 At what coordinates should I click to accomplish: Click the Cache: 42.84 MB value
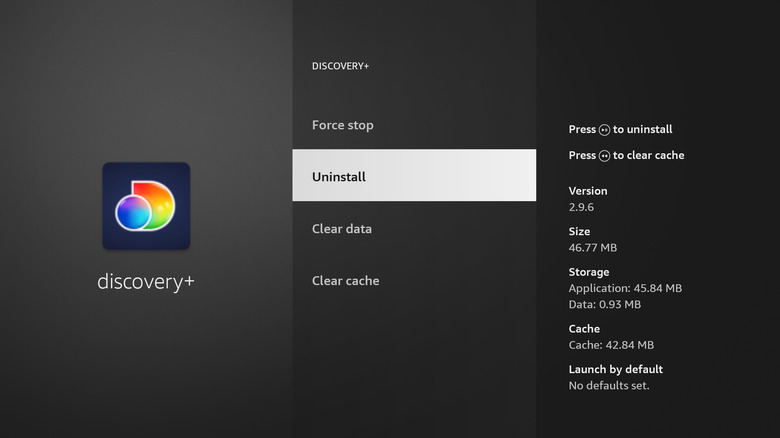612,345
